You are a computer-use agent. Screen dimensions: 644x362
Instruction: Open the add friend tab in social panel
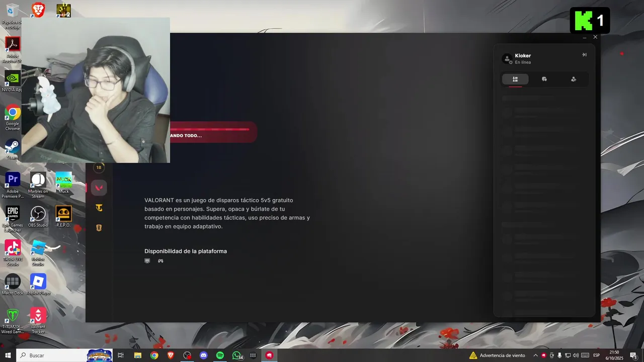pyautogui.click(x=574, y=79)
